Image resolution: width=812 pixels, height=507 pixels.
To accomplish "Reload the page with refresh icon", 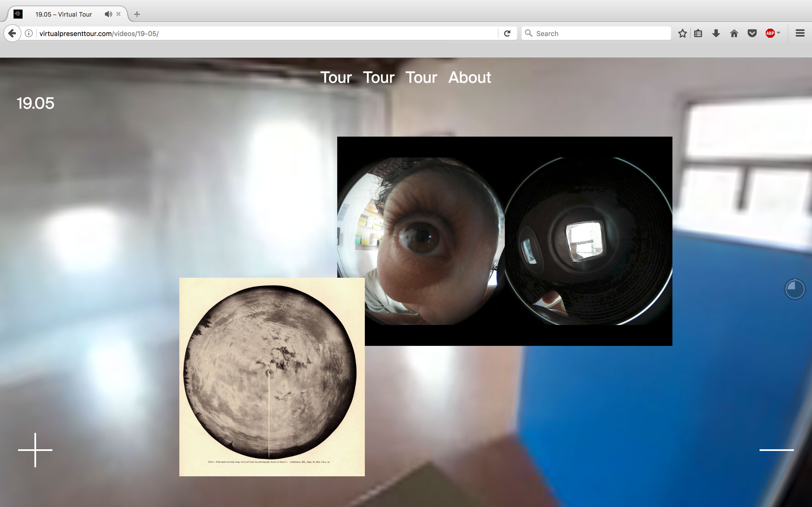I will (507, 34).
